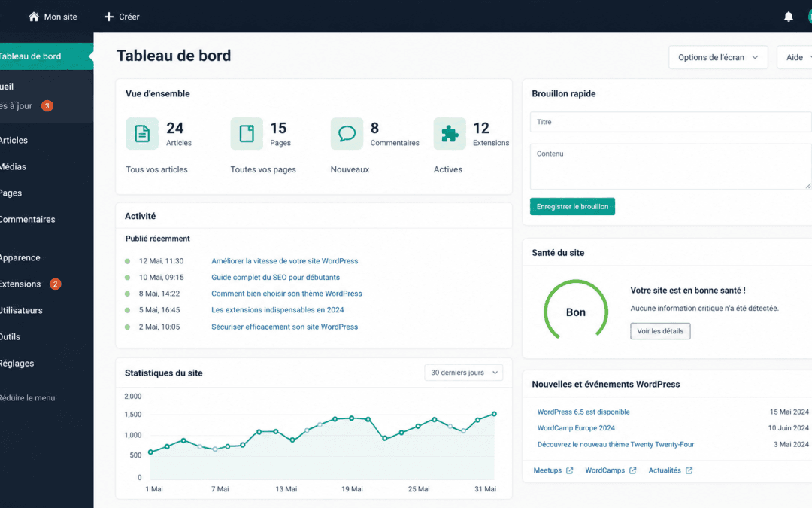
Task: Open Comment bien choisir son thème WordPress
Action: tap(286, 294)
